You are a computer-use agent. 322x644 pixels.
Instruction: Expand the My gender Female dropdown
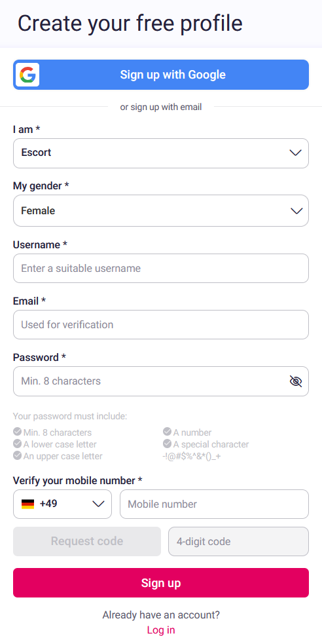161,211
